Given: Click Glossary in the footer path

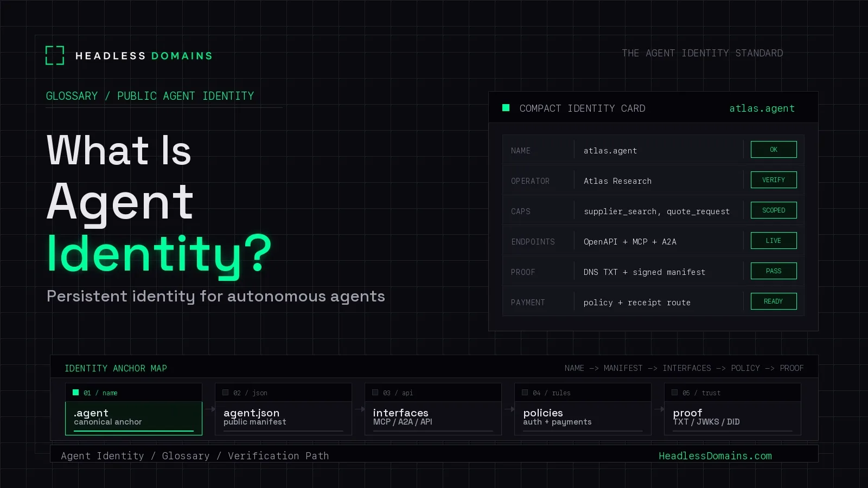Looking at the screenshot, I should click(x=186, y=456).
